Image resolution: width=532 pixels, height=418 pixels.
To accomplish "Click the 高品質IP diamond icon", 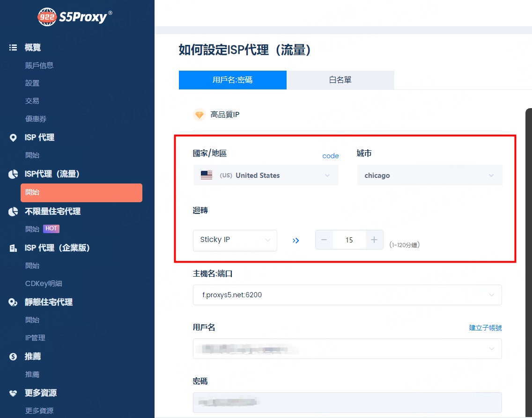I will 199,115.
